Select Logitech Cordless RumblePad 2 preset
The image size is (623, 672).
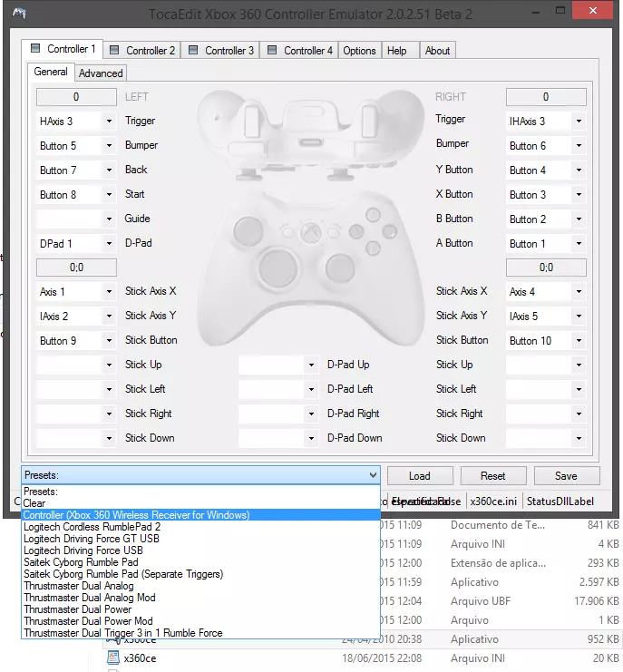[x=200, y=527]
